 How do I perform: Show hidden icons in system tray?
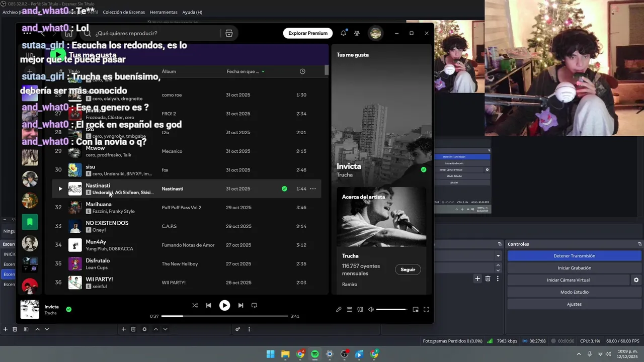(579, 354)
